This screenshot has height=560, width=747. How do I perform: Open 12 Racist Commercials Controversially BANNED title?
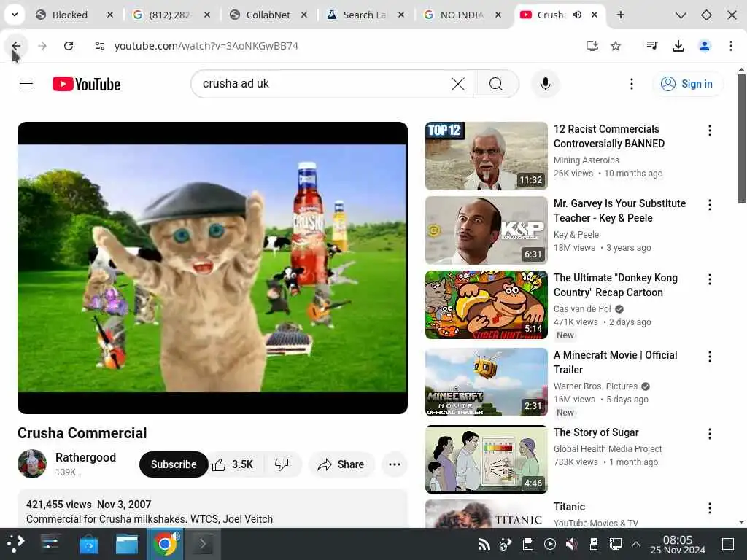tap(609, 136)
